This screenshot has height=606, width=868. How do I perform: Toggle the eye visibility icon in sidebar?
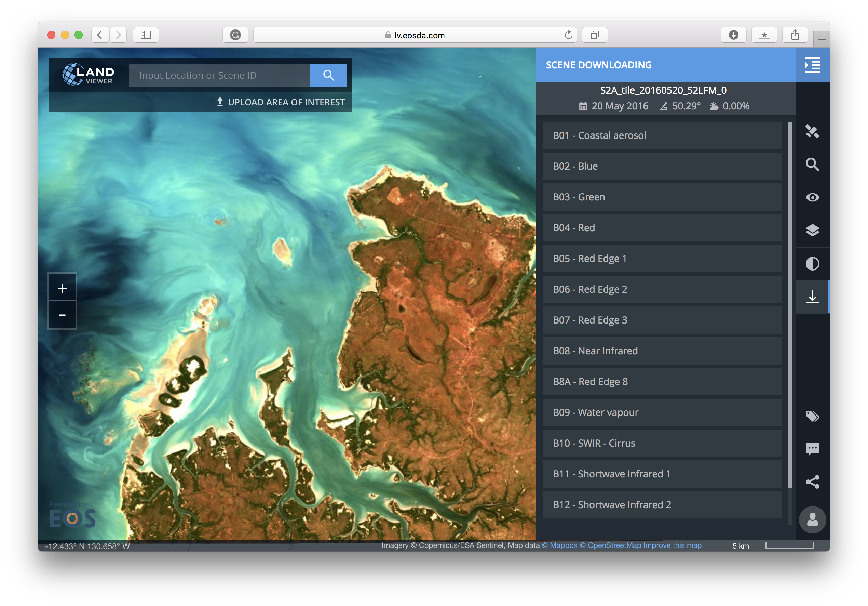(812, 197)
